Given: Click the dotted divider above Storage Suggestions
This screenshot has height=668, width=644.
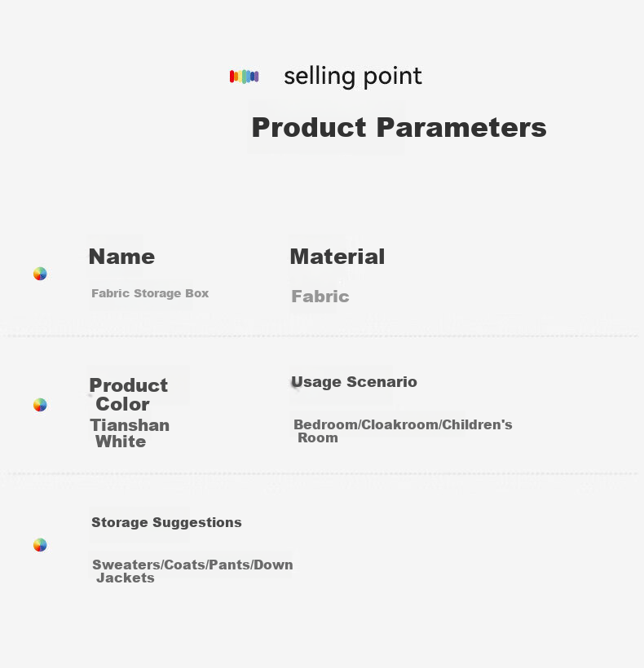Looking at the screenshot, I should (322, 473).
